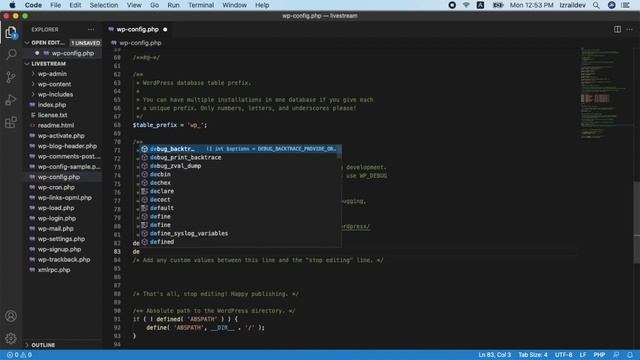The height and width of the screenshot is (360, 640).
Task: Click wp-config.php in the breadcrumb
Action: coord(140,43)
